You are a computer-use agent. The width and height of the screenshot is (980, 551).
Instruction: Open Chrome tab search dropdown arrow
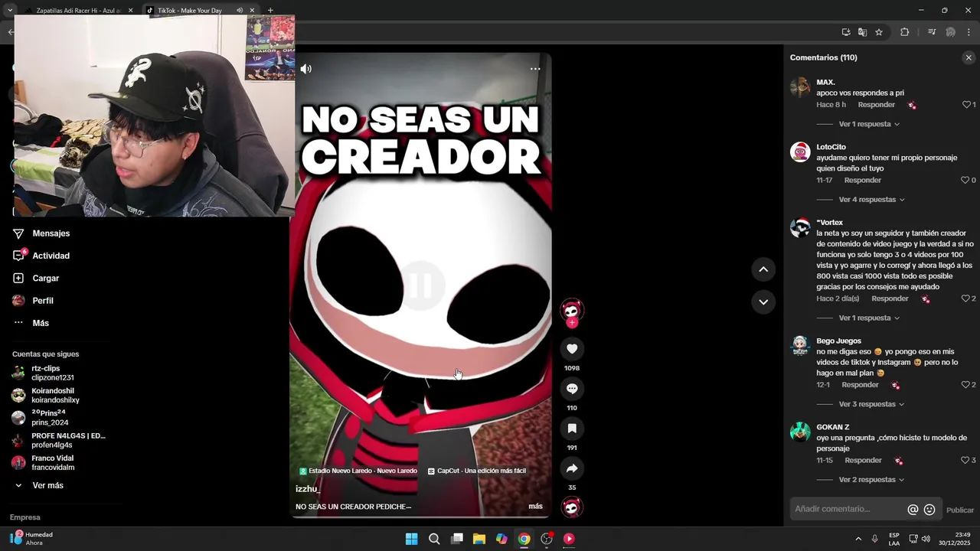tap(10, 10)
